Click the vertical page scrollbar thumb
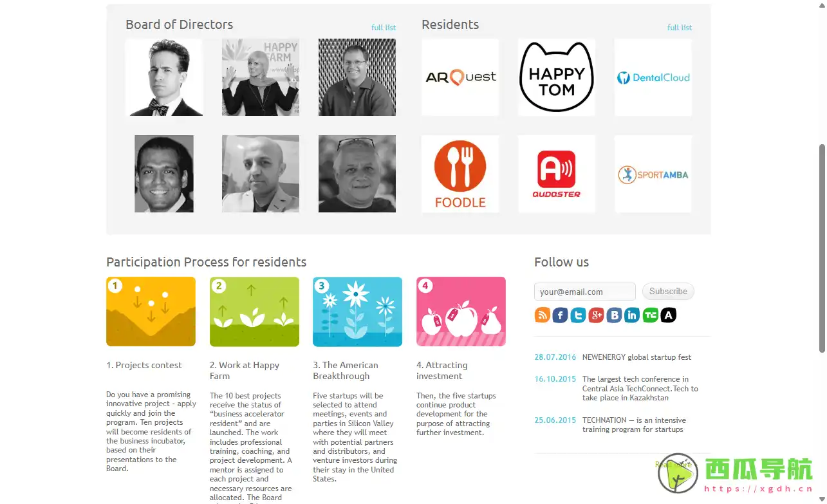The image size is (827, 504). [x=821, y=248]
